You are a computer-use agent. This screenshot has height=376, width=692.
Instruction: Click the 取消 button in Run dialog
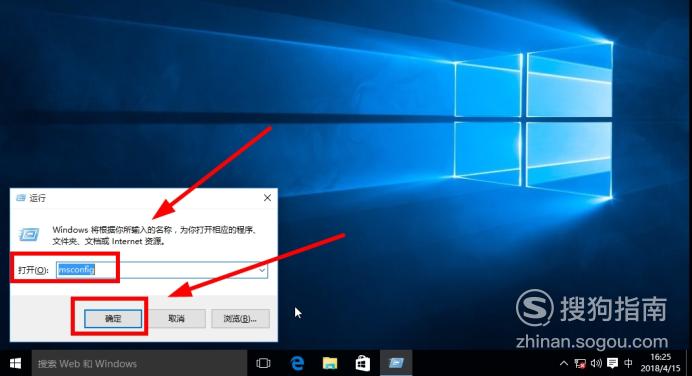[x=177, y=318]
